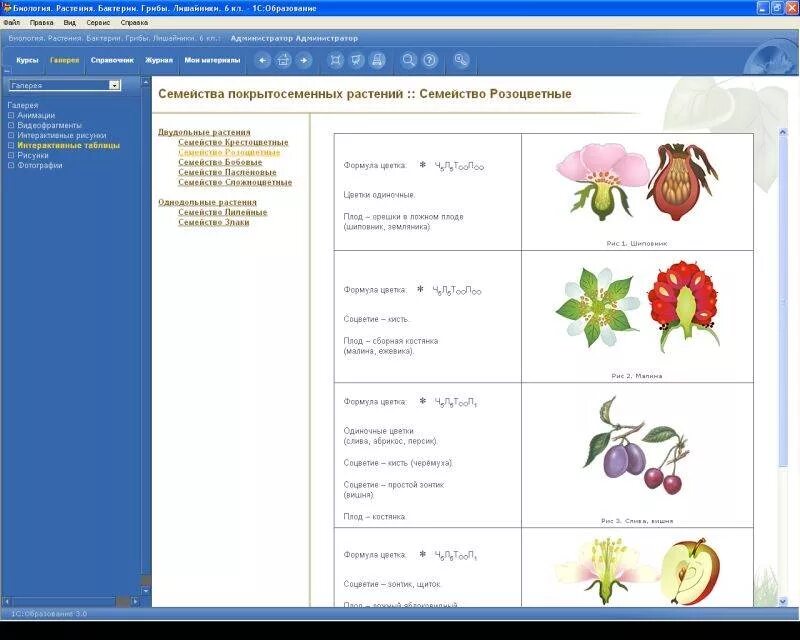This screenshot has width=800, height=640.
Task: Open the Двудольные растения link
Action: [x=204, y=132]
